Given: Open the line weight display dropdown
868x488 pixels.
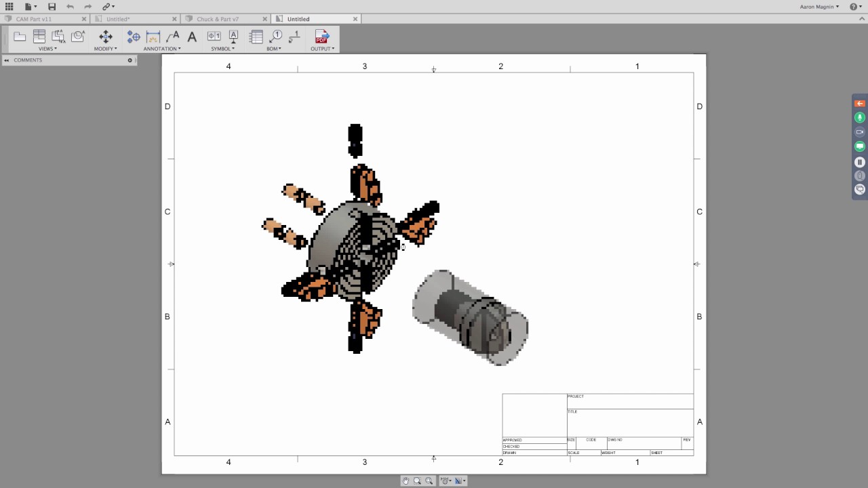Looking at the screenshot, I should tap(446, 481).
